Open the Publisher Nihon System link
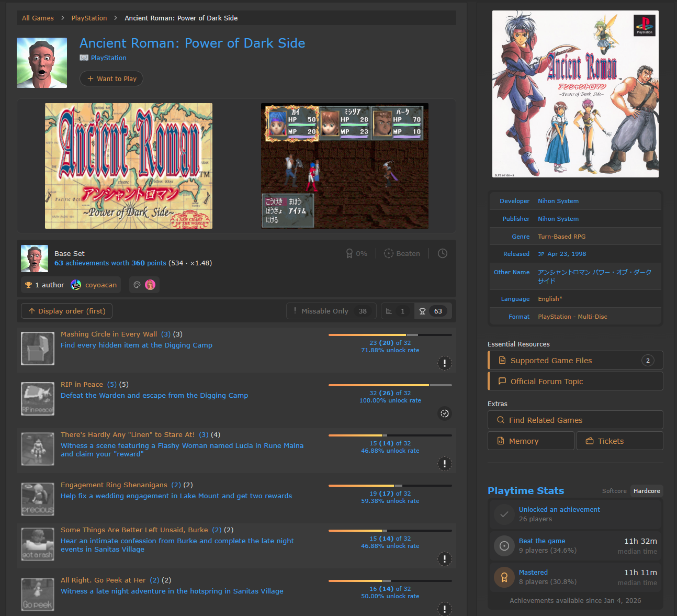 coord(558,219)
